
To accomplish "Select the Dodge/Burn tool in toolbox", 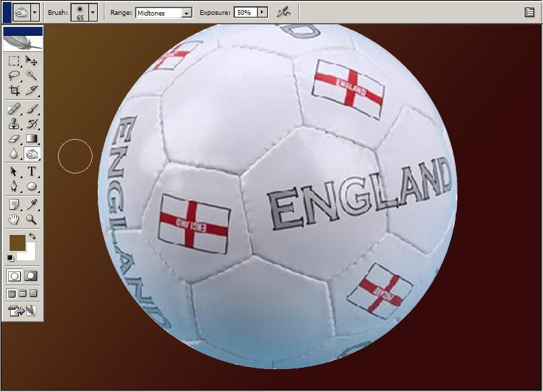I will tap(32, 154).
